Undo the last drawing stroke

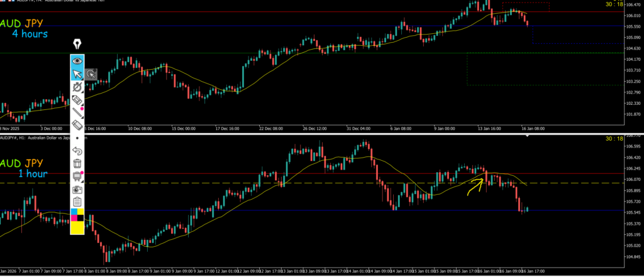tap(77, 151)
